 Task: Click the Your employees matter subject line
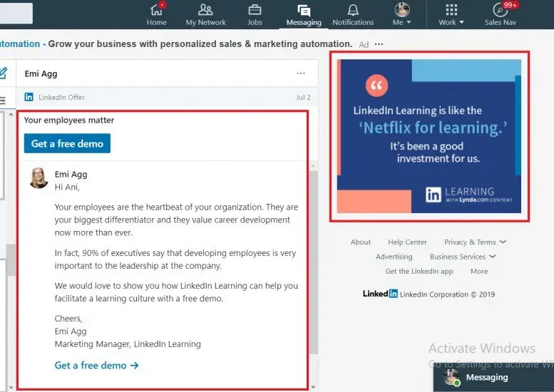(69, 120)
